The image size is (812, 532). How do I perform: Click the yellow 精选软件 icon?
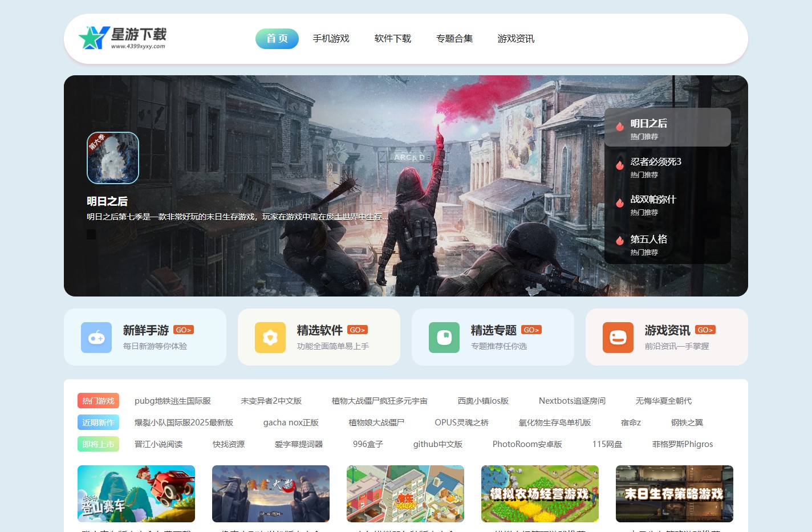[270, 338]
